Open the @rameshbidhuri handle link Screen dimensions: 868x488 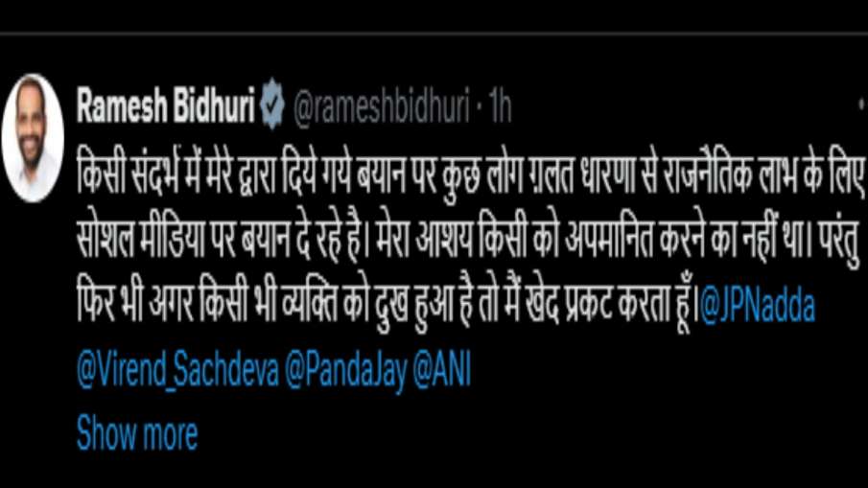click(381, 105)
